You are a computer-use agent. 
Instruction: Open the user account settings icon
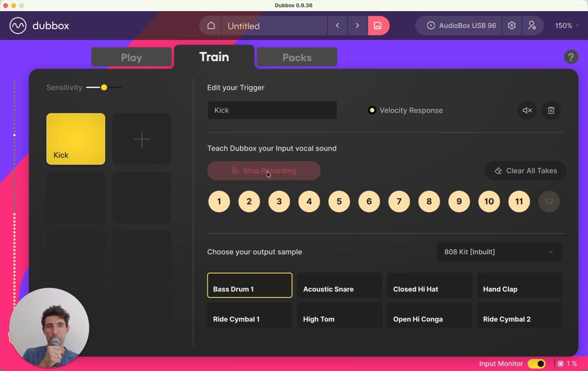click(532, 26)
